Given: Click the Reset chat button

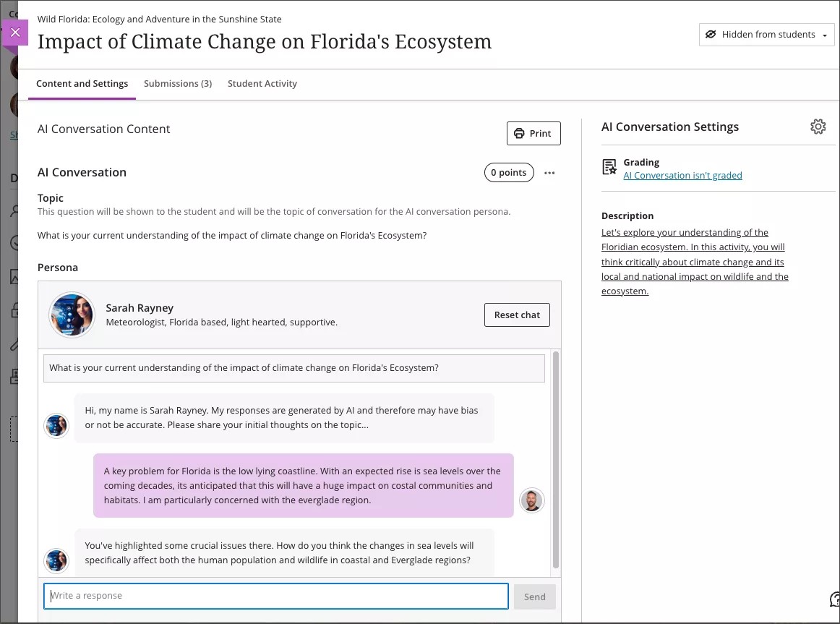Looking at the screenshot, I should 517,315.
